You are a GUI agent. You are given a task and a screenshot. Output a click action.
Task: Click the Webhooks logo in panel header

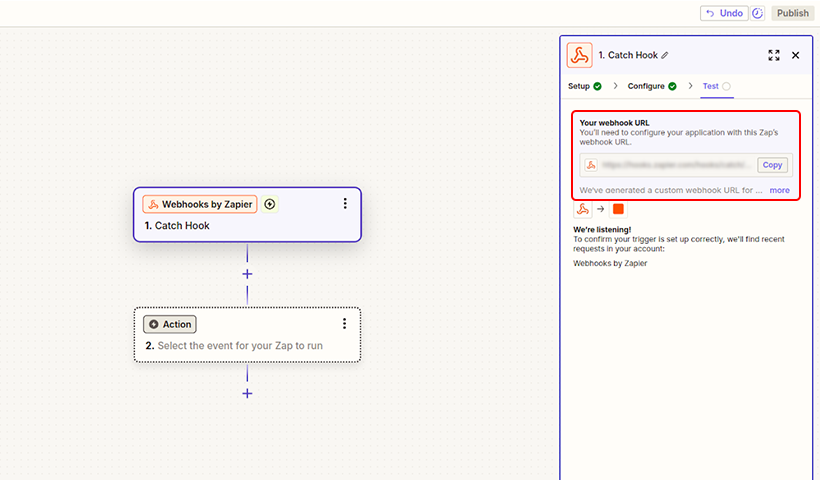[x=579, y=55]
